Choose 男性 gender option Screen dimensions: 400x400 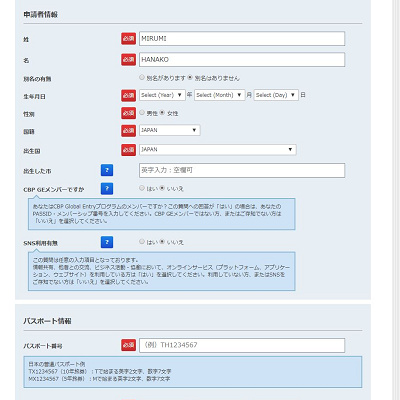click(x=142, y=113)
